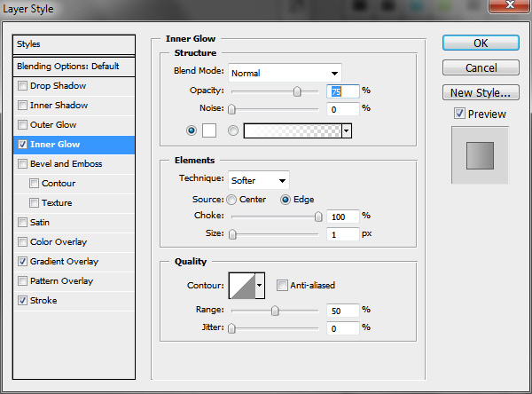The width and height of the screenshot is (532, 394).
Task: Toggle the Preview checkbox
Action: click(459, 114)
